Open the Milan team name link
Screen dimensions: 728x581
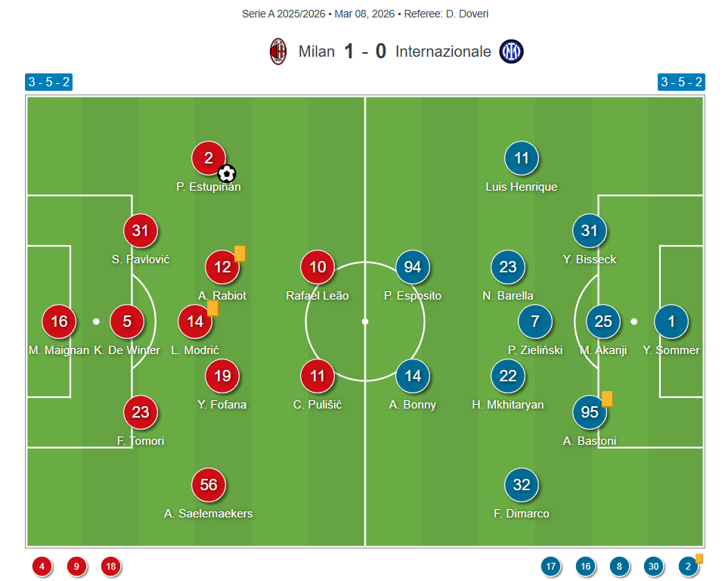click(317, 51)
